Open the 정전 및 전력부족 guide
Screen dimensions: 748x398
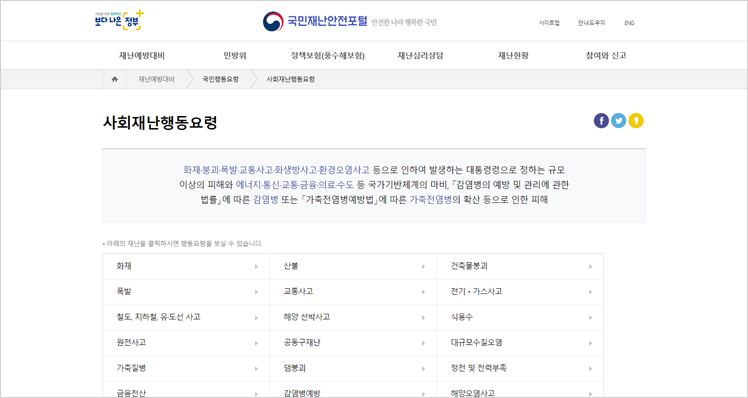tap(520, 368)
